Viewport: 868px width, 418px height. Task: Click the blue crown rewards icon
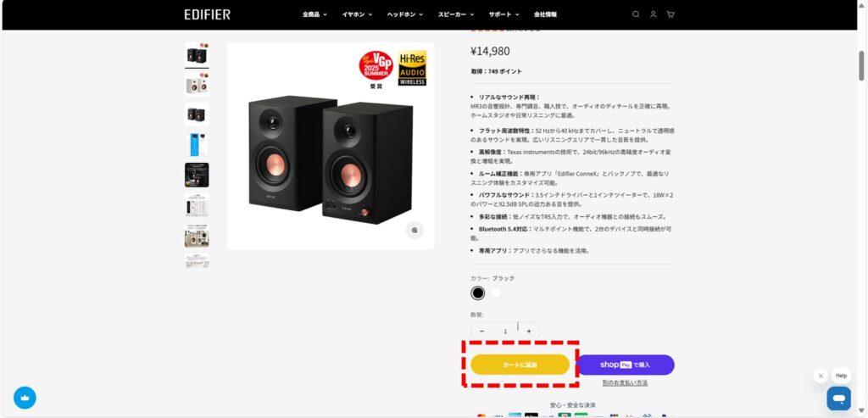(25, 398)
